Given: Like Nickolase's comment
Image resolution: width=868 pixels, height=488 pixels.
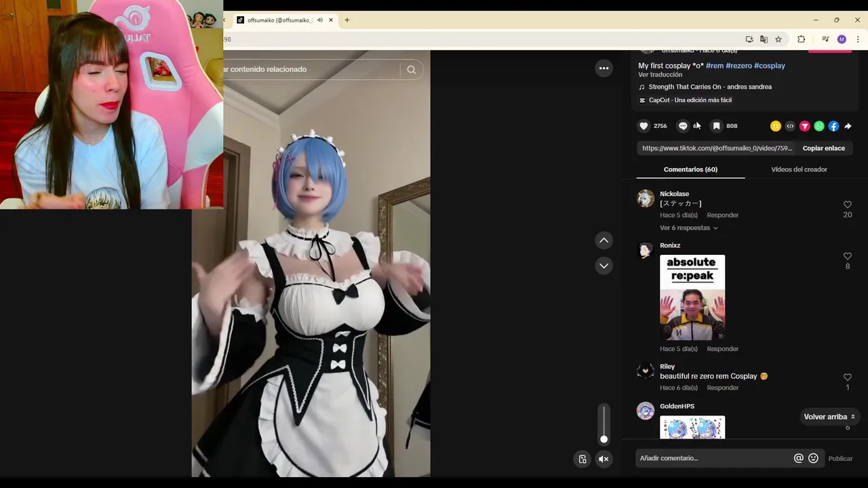Looking at the screenshot, I should pyautogui.click(x=847, y=205).
